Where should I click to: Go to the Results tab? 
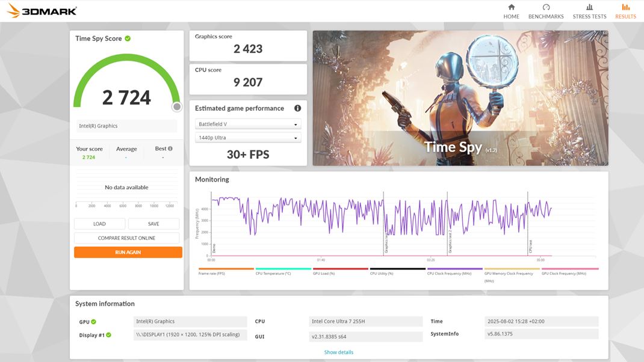tap(625, 11)
